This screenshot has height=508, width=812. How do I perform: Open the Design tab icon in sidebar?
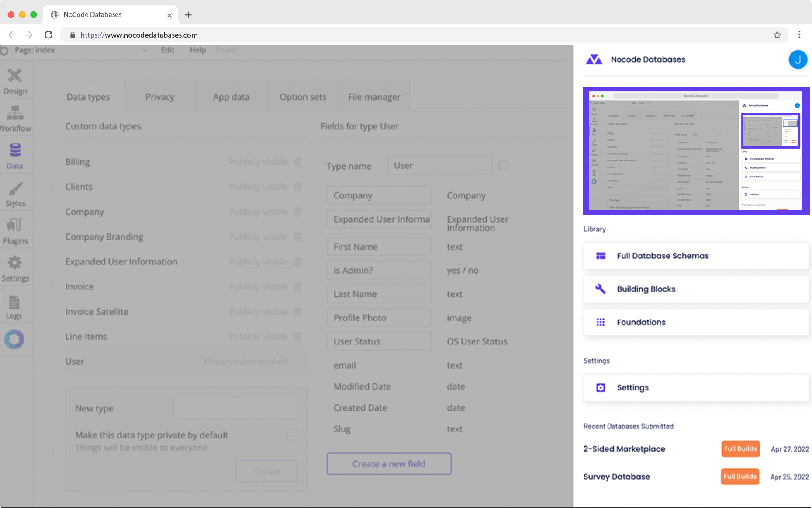click(x=15, y=75)
